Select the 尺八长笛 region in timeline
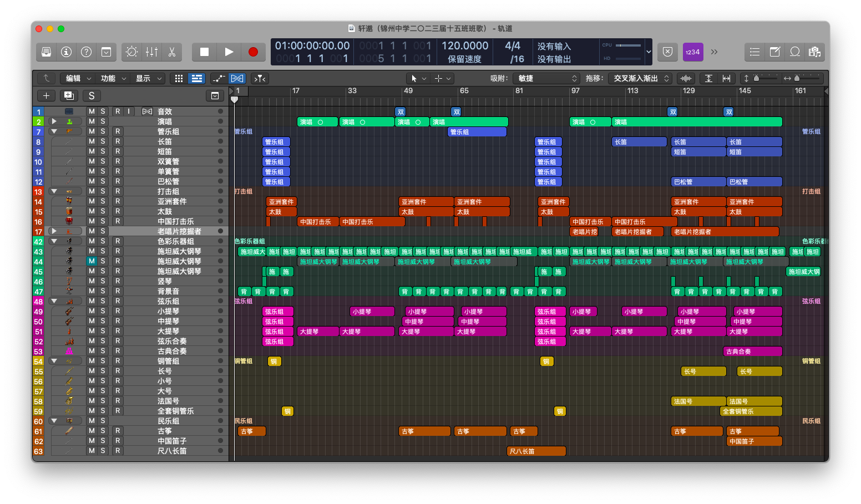Image resolution: width=861 pixels, height=504 pixels. point(536,451)
